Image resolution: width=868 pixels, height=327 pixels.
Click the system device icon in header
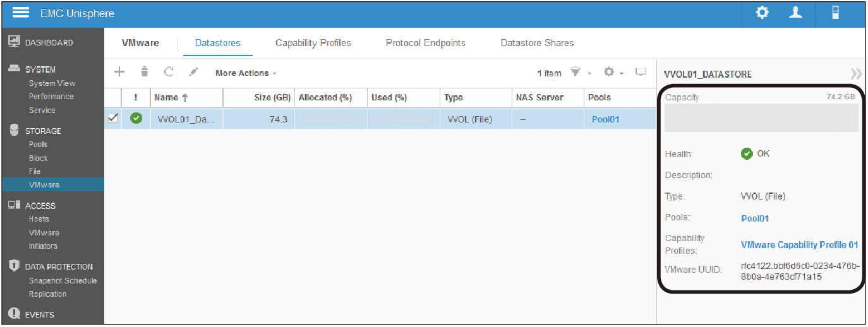(835, 13)
